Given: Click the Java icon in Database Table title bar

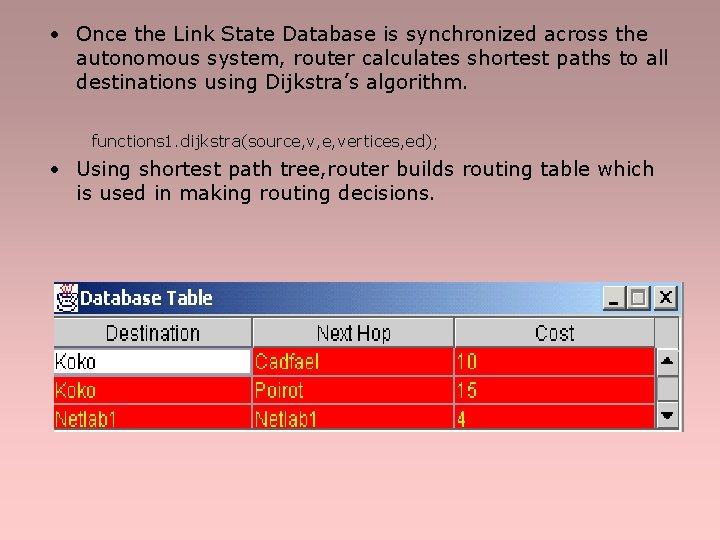Looking at the screenshot, I should tap(66, 298).
